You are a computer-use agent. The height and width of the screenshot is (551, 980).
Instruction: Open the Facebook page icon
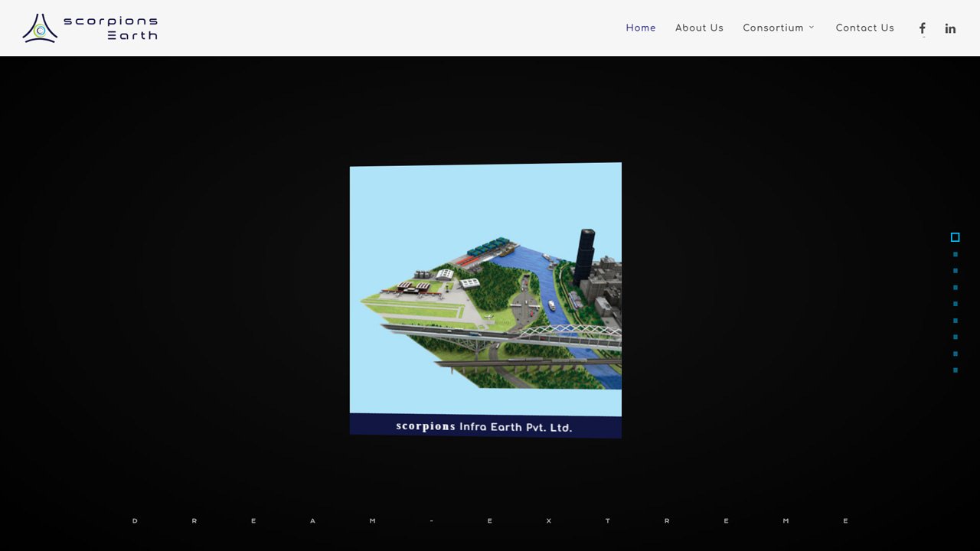(923, 28)
